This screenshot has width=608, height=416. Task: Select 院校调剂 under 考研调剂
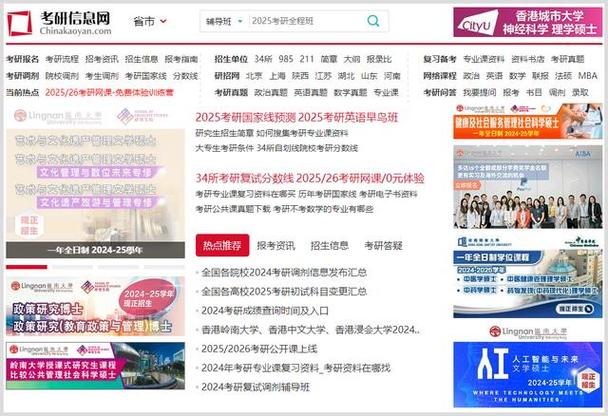tap(62, 76)
